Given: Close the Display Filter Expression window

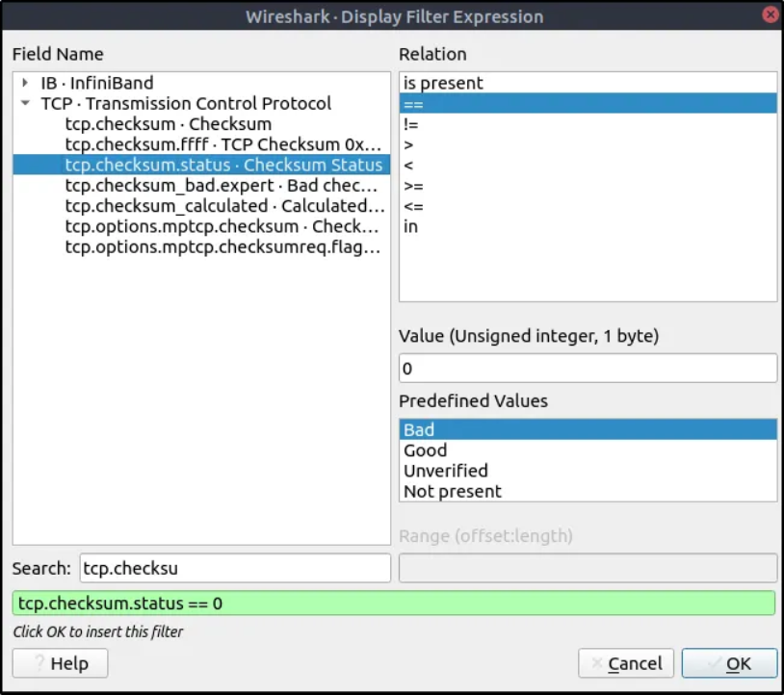Looking at the screenshot, I should pyautogui.click(x=771, y=15).
